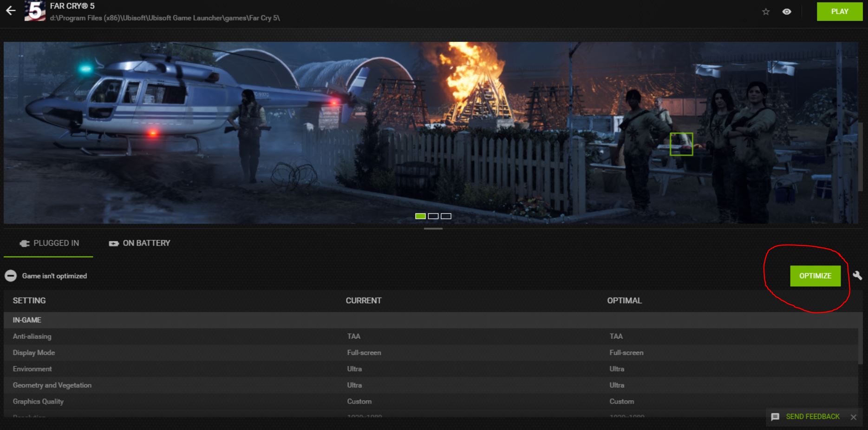The image size is (868, 430).
Task: Switch to the ON BATTERY tab
Action: [x=139, y=243]
